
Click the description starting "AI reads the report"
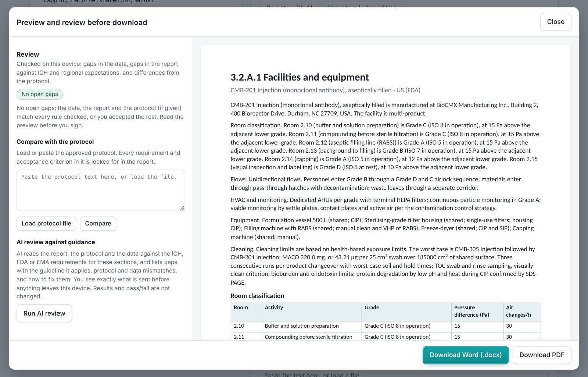tap(100, 275)
